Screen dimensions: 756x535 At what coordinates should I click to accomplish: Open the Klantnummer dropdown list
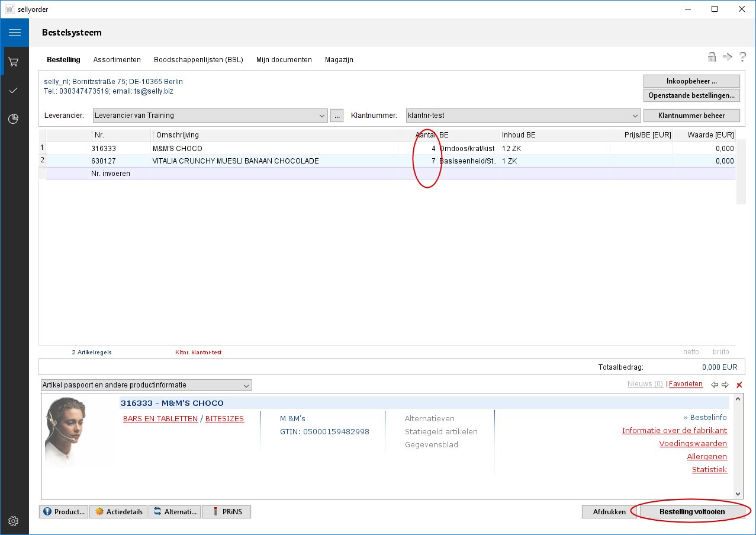[x=635, y=116]
